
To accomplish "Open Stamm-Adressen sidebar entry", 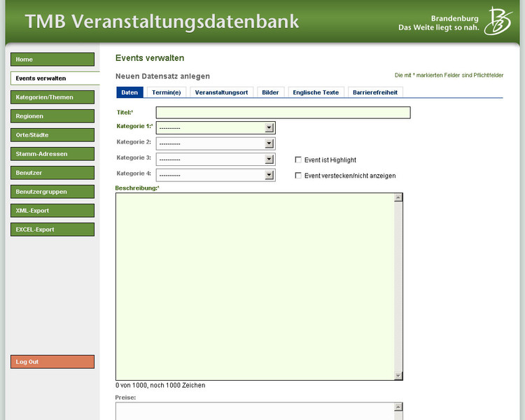I will [52, 154].
